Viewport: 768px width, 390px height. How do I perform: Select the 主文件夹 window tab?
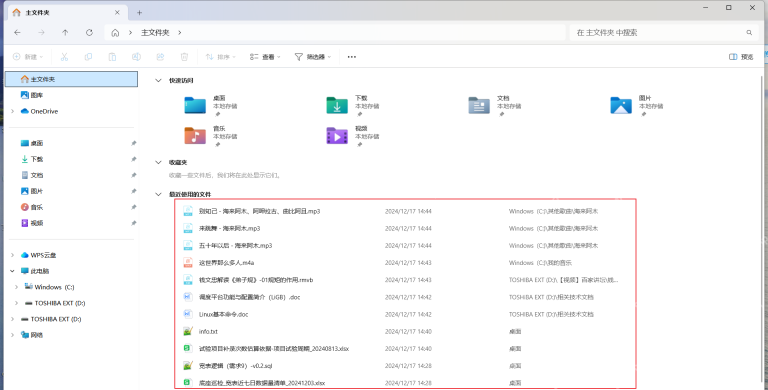click(x=68, y=13)
